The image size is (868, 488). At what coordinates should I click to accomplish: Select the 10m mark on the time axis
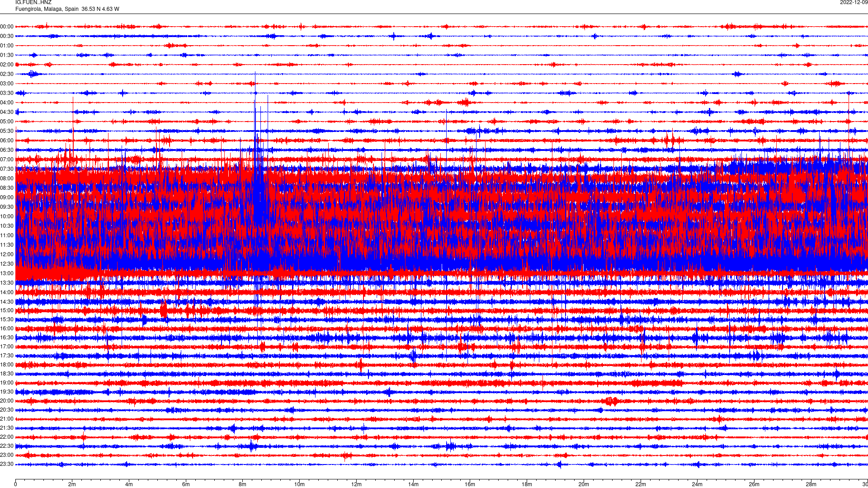pos(299,484)
